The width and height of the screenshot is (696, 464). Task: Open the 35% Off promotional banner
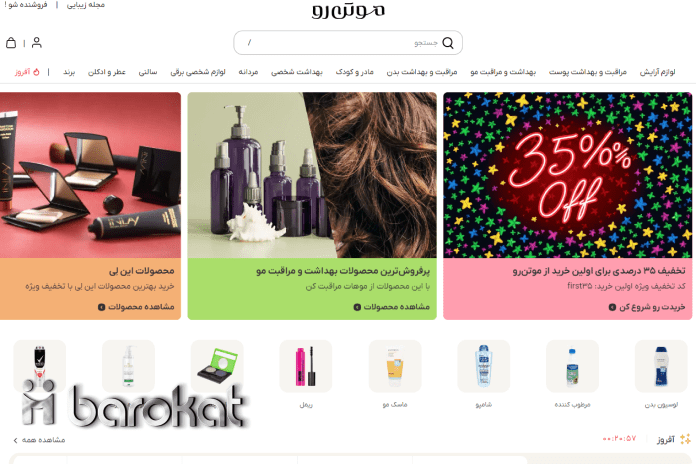(567, 175)
